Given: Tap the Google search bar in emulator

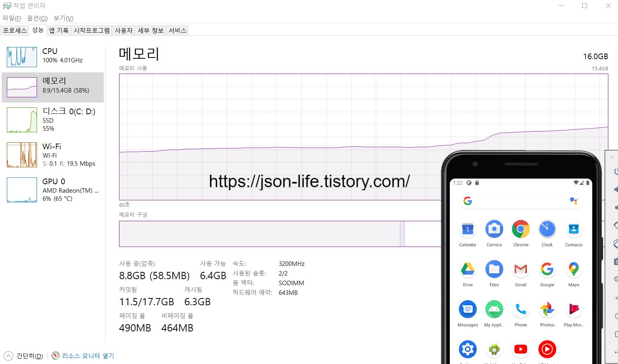Looking at the screenshot, I should pos(521,201).
